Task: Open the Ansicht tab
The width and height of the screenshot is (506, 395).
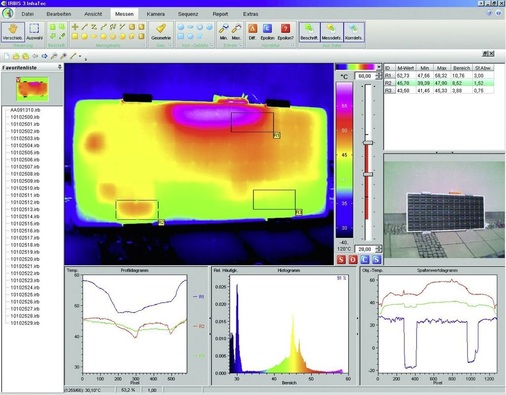Action: 93,14
